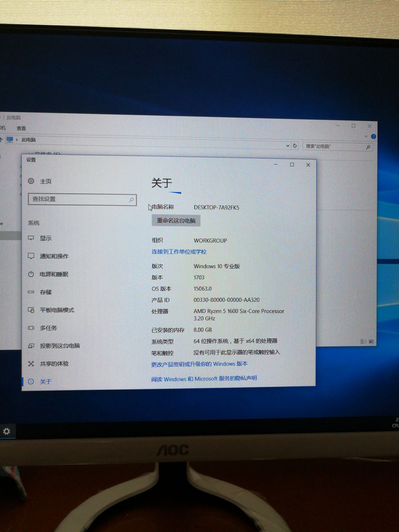Screen dimensions: 399x532
Task: Select WORKGROUP organization text
Action: click(210, 241)
